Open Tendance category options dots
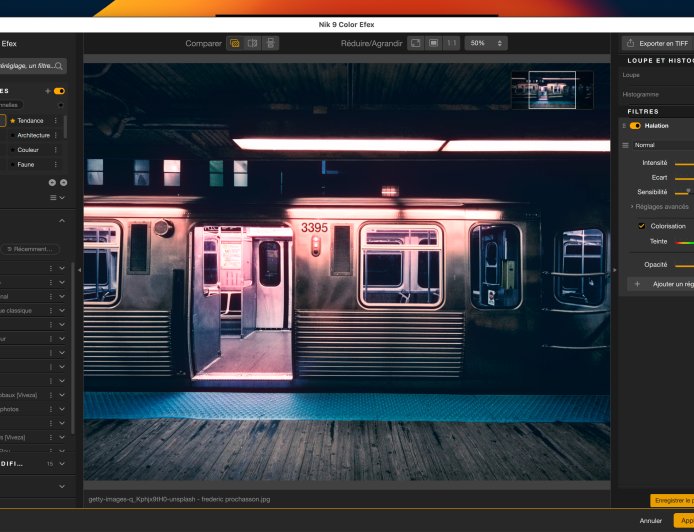 (x=56, y=120)
